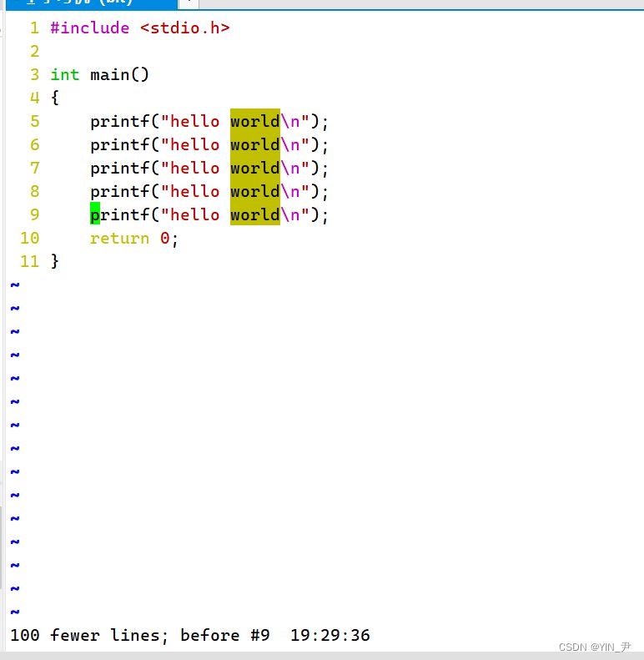644x660 pixels.
Task: Click highlighted world on line 5
Action: point(254,121)
